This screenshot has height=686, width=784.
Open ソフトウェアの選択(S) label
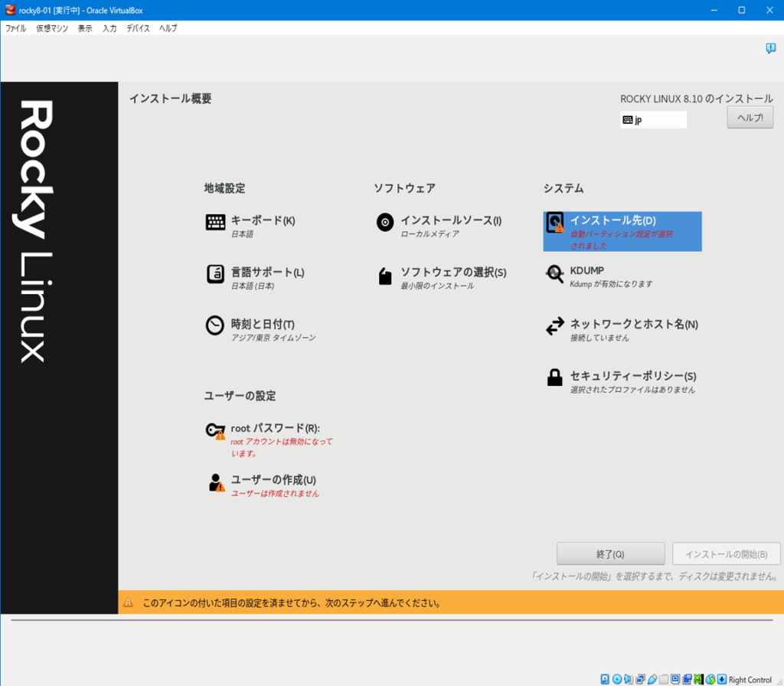tap(453, 273)
